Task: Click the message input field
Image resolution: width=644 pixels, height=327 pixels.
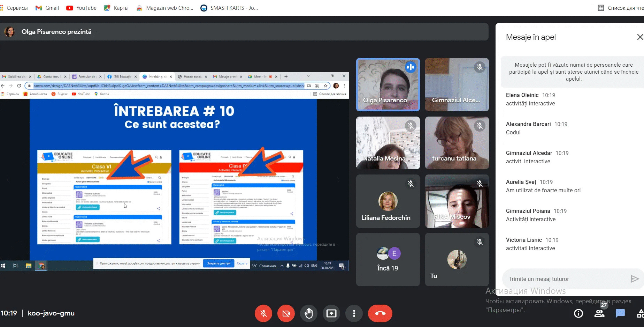Action: (565, 279)
